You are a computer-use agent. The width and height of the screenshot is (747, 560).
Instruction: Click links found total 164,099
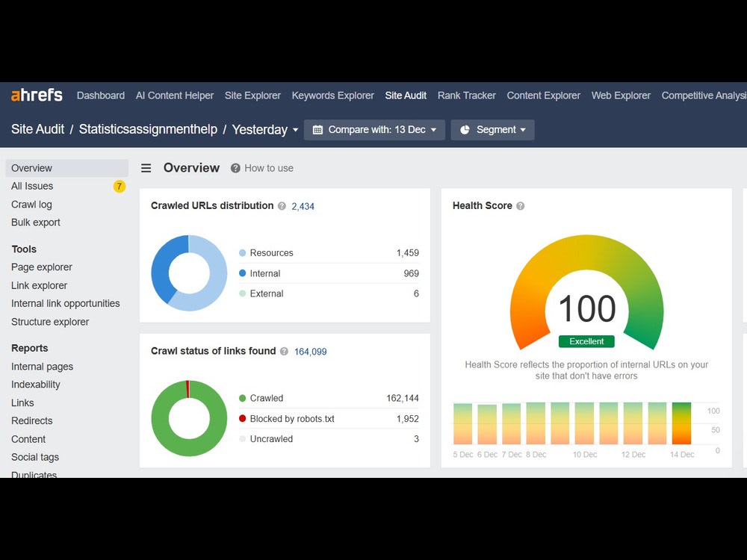(x=310, y=352)
